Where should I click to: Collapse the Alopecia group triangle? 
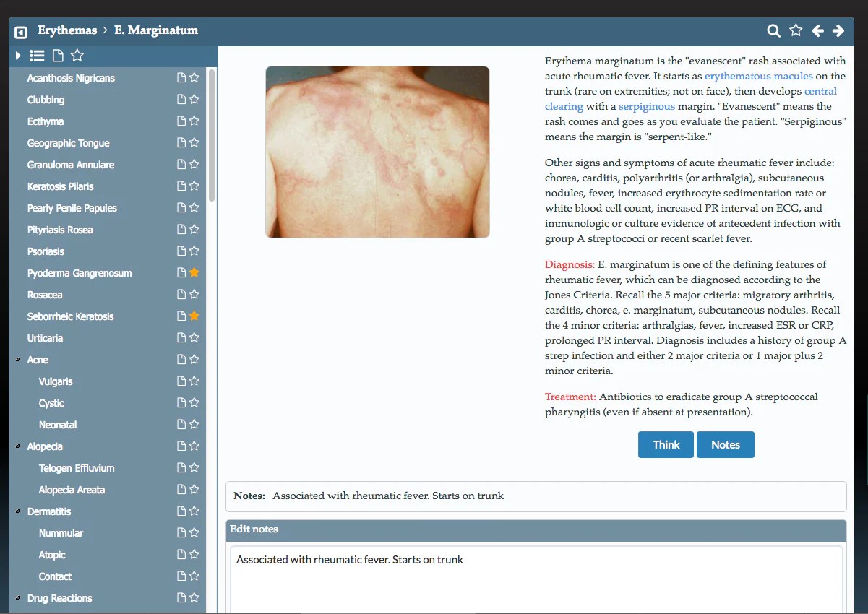(x=18, y=446)
